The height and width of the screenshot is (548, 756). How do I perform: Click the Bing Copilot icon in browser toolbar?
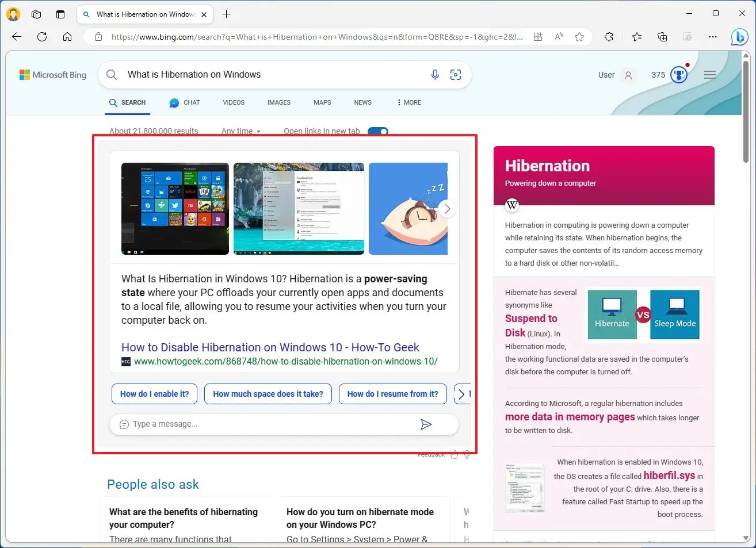pyautogui.click(x=740, y=37)
